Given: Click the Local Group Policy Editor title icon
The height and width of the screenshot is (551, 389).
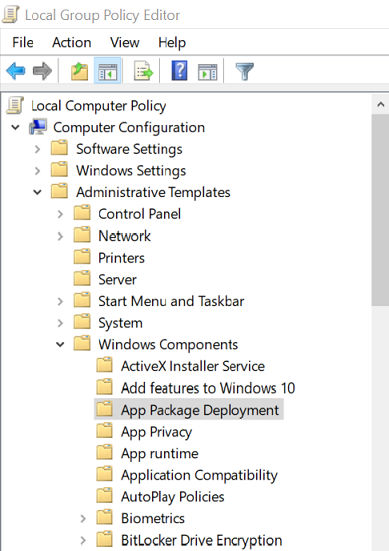Looking at the screenshot, I should click(x=11, y=15).
